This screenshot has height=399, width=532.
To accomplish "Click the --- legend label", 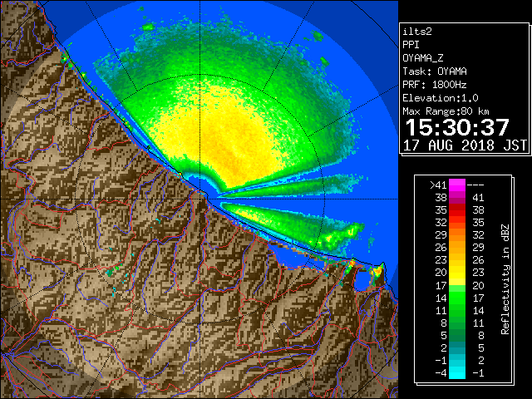I will pyautogui.click(x=475, y=185).
